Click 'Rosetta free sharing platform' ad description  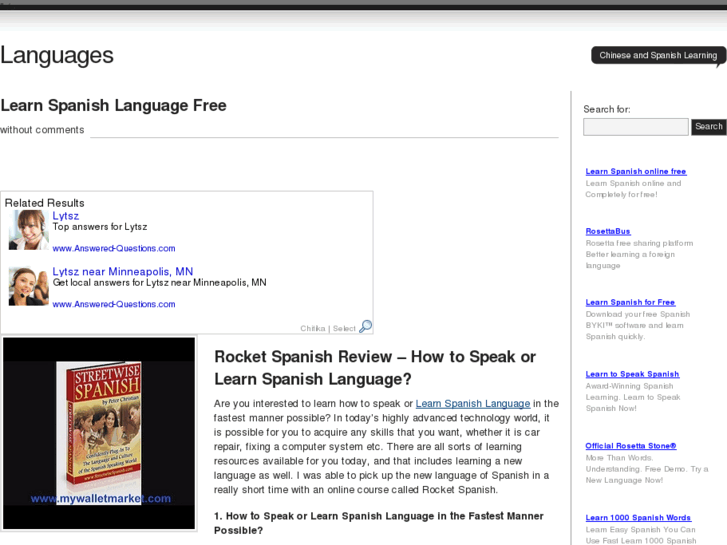639,254
